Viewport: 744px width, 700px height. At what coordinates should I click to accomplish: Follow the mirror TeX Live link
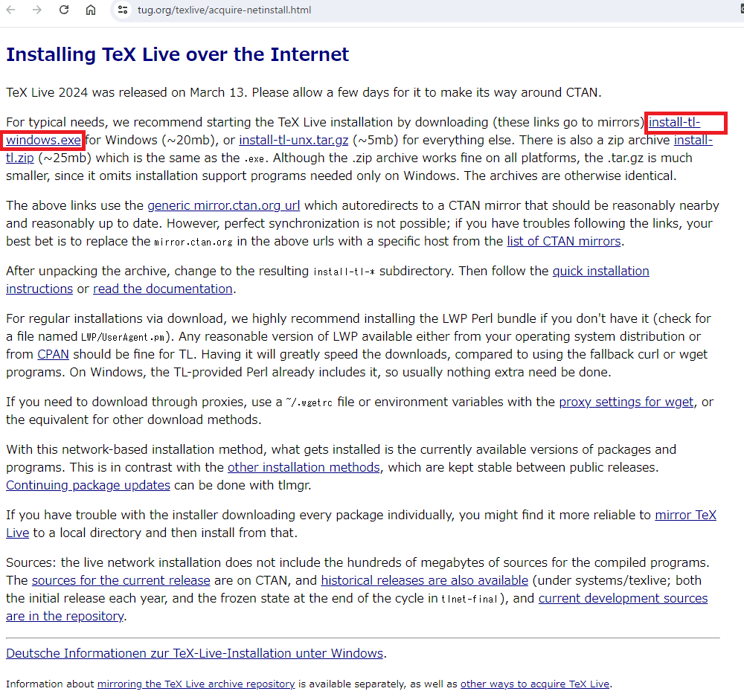pyautogui.click(x=686, y=516)
